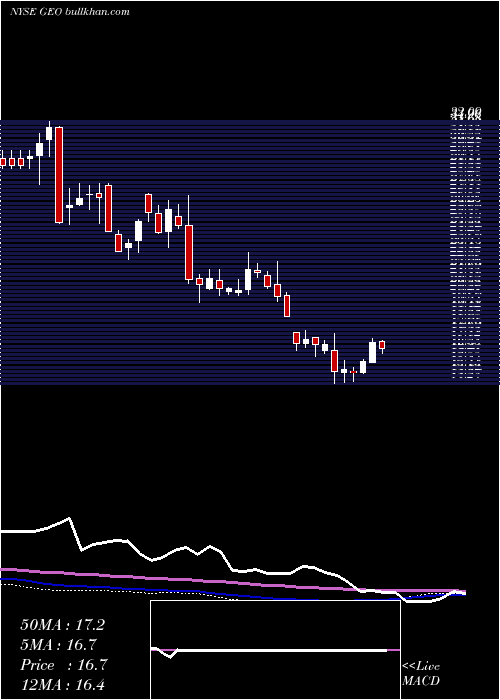Click the MACD inset chart box
The width and height of the screenshot is (500, 700).
click(x=275, y=650)
